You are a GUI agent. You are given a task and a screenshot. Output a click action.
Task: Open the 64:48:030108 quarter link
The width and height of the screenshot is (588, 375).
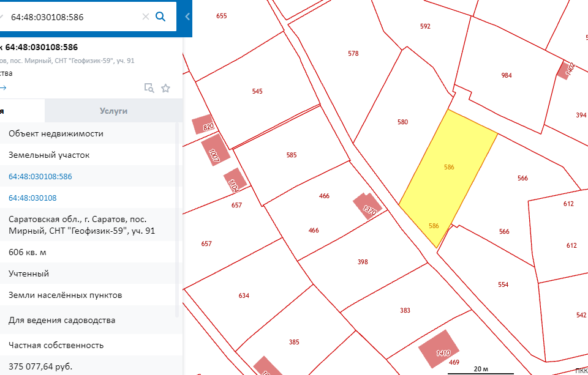(32, 198)
